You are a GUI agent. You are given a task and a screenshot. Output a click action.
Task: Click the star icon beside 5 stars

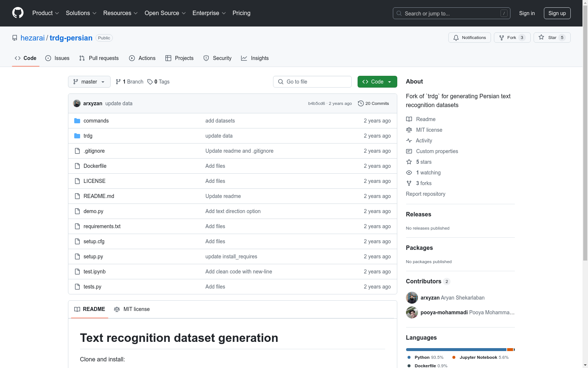409,162
